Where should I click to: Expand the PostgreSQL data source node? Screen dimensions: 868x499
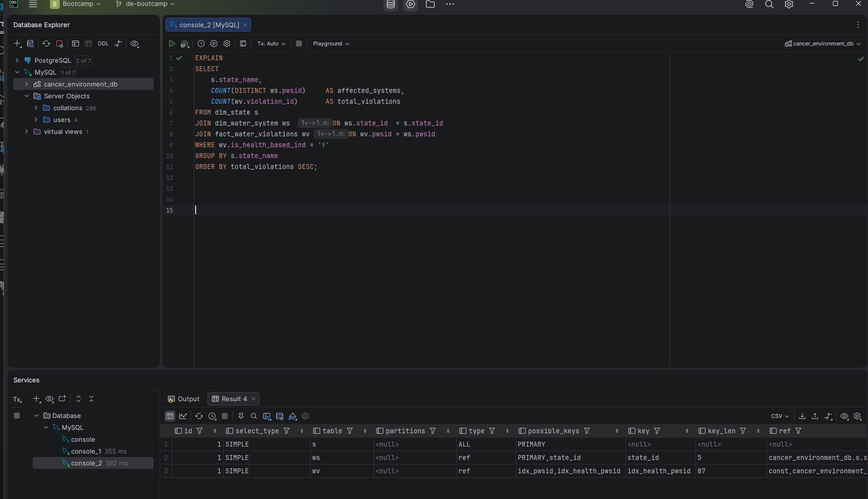[17, 60]
